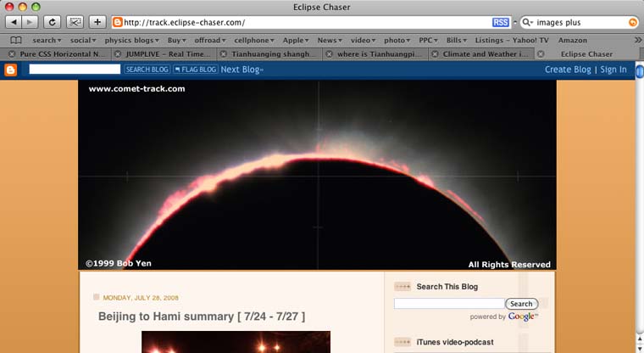Screen dimensions: 644x353
Task: Reload the page with the refresh button
Action: point(53,22)
